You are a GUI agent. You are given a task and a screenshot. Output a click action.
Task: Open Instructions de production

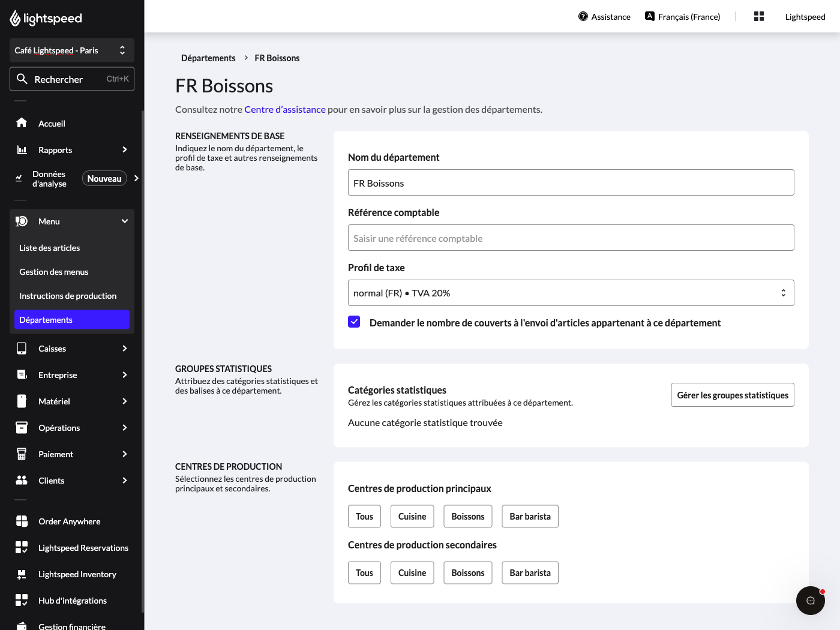[72, 296]
